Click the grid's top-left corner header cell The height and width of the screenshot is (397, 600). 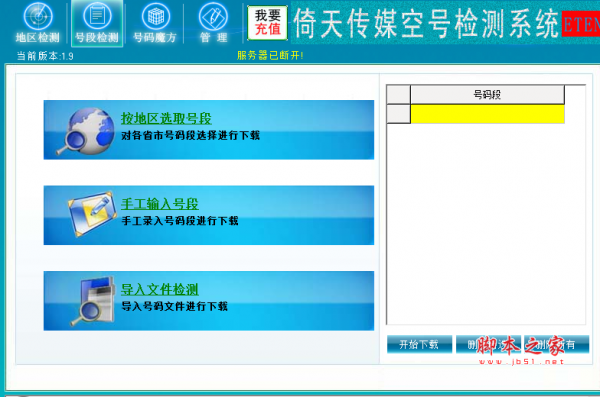click(x=398, y=94)
